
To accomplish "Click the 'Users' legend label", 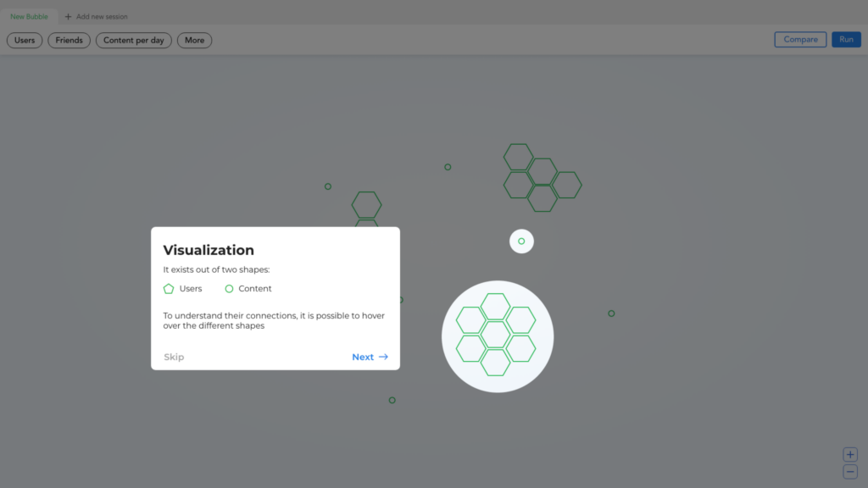I will pos(191,289).
